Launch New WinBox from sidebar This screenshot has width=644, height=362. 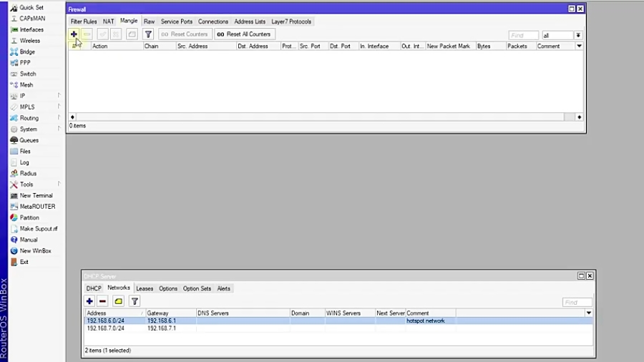[35, 251]
